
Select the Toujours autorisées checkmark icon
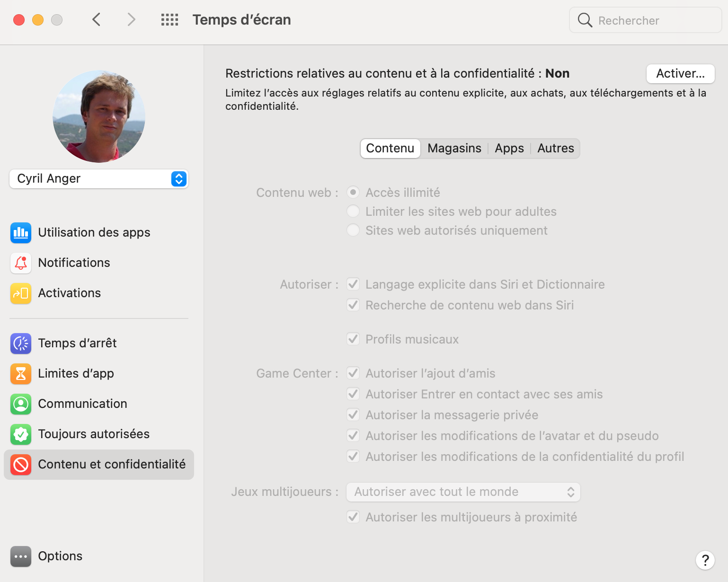point(21,434)
